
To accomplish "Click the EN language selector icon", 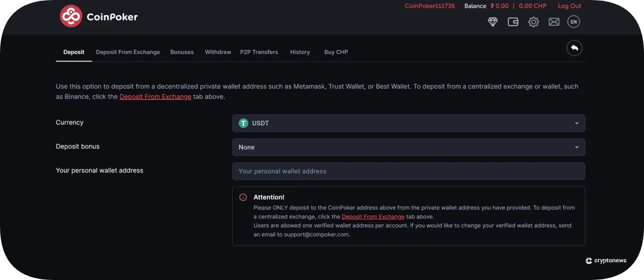I will click(x=574, y=22).
